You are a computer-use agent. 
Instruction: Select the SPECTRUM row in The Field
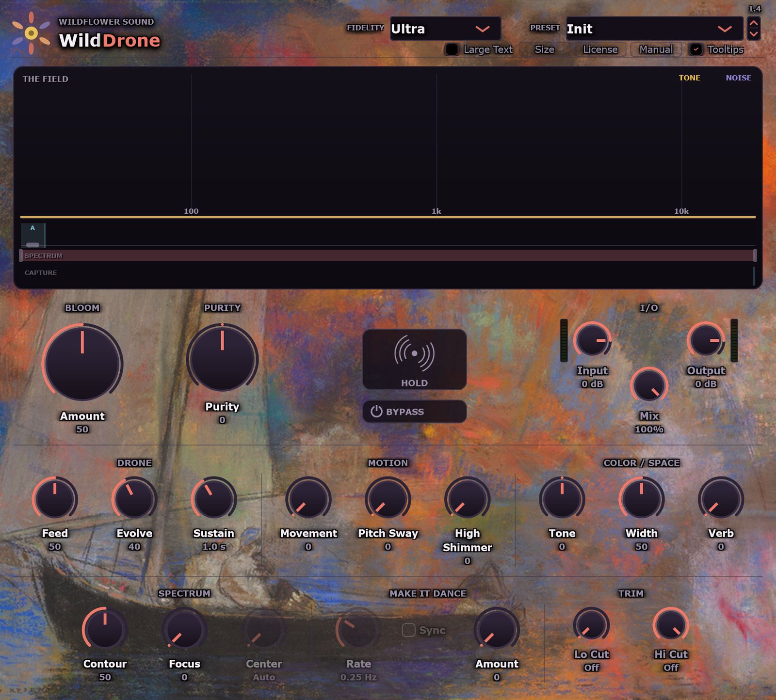(x=388, y=255)
